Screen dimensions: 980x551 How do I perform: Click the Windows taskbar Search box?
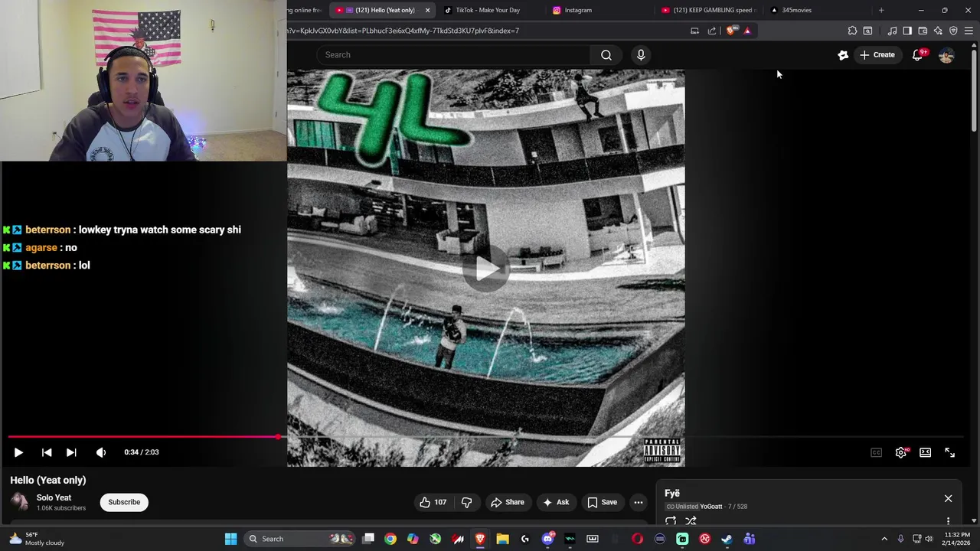pos(301,539)
